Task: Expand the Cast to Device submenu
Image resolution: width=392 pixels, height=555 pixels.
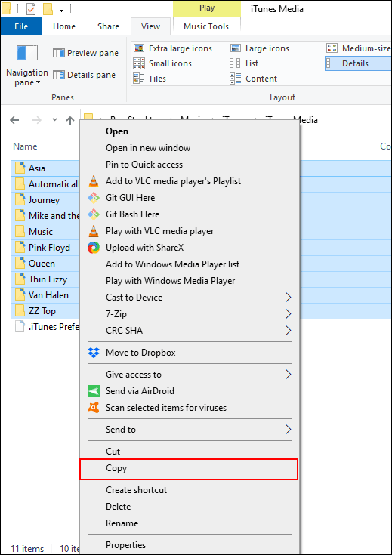Action: pyautogui.click(x=190, y=298)
